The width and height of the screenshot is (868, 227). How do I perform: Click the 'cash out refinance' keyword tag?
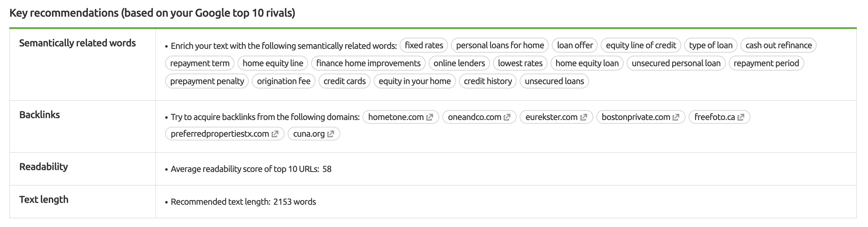point(778,45)
